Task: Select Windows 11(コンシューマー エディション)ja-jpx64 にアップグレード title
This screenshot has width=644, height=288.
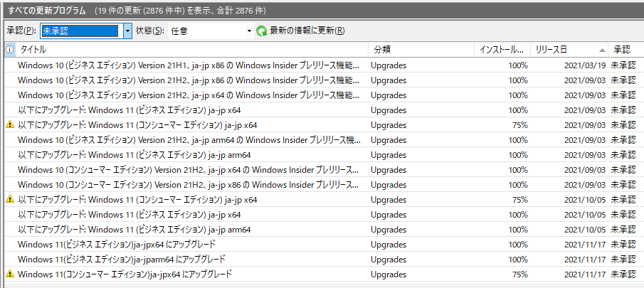Action: [125, 274]
